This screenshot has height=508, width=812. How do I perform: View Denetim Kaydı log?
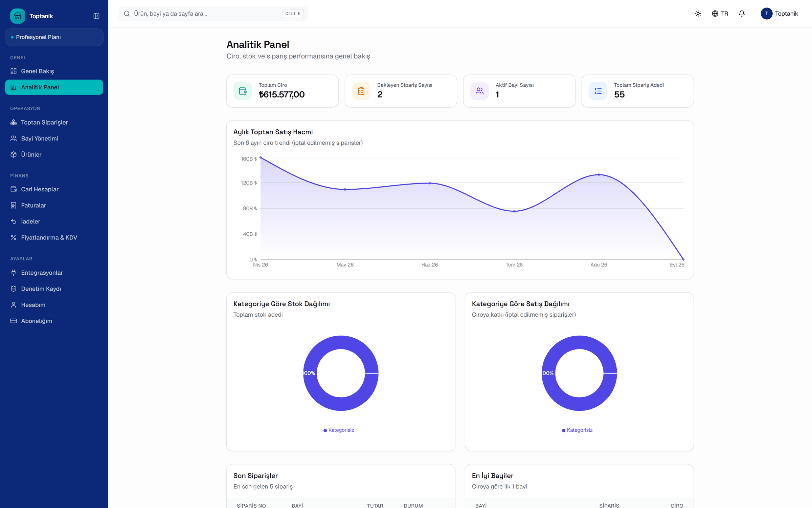tap(54, 289)
